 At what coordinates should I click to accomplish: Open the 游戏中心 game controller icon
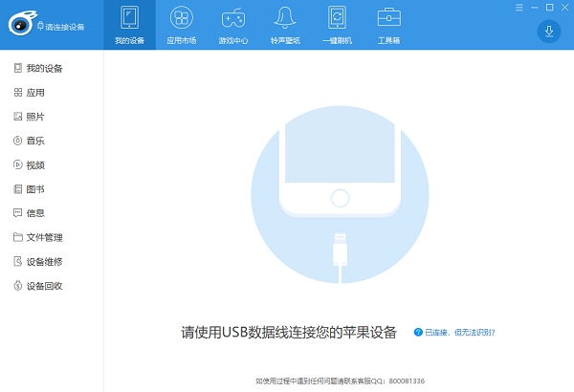pyautogui.click(x=232, y=25)
